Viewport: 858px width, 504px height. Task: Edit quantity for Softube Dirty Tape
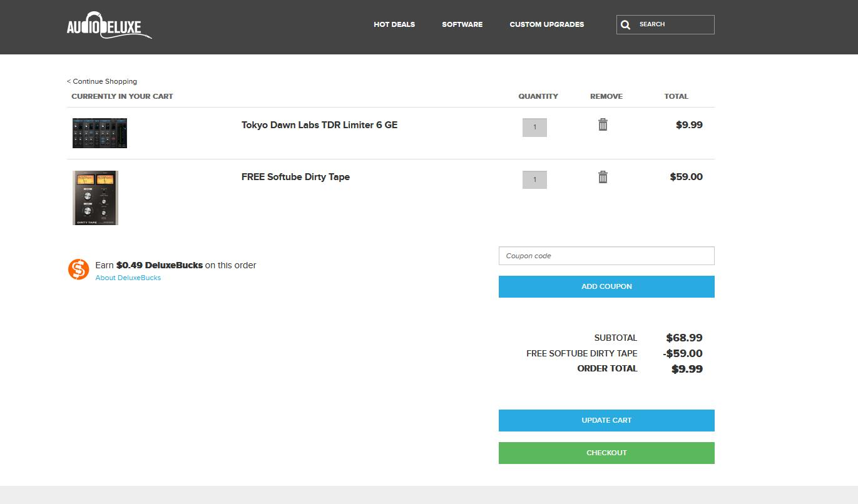[534, 179]
